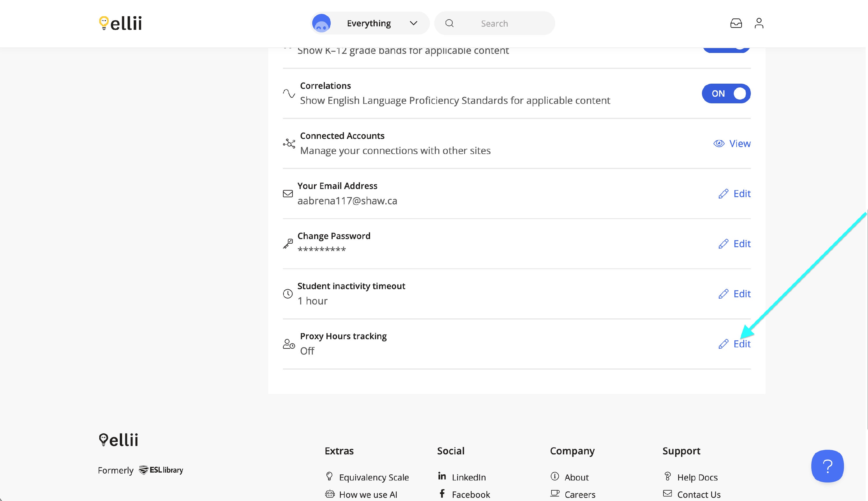Expand the Everything filter dropdown

369,23
